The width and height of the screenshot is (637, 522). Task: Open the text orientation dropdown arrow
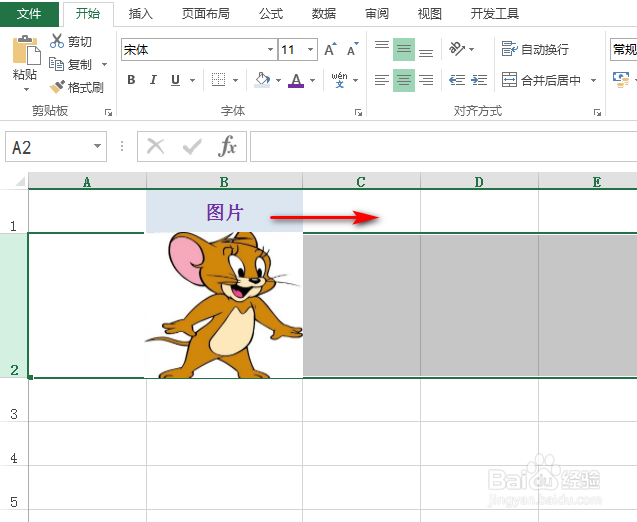[472, 49]
